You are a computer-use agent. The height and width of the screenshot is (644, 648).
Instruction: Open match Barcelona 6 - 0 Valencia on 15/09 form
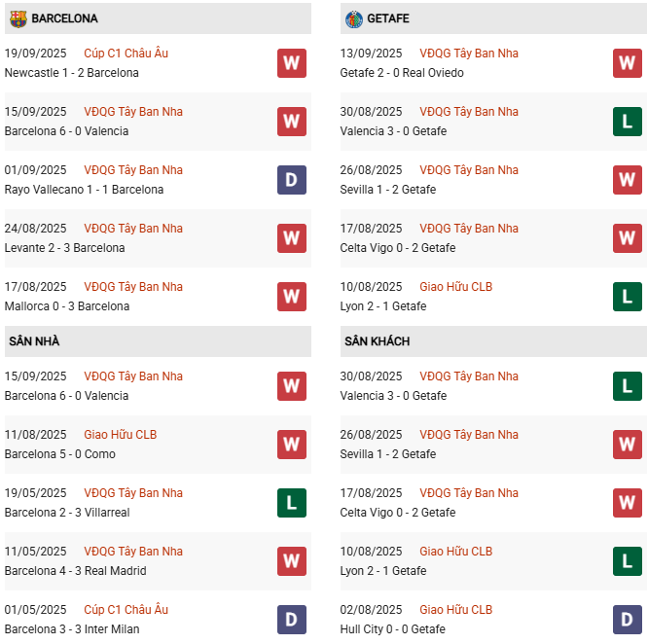(x=66, y=131)
